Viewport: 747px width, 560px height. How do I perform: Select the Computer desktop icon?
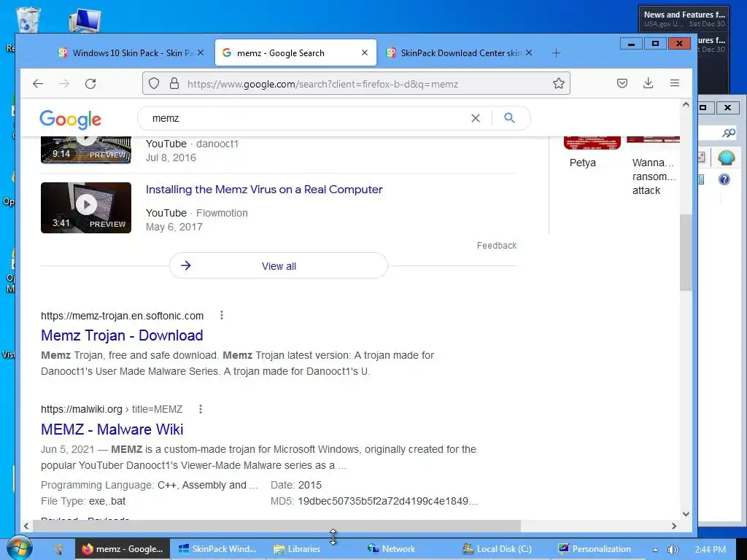(85, 20)
